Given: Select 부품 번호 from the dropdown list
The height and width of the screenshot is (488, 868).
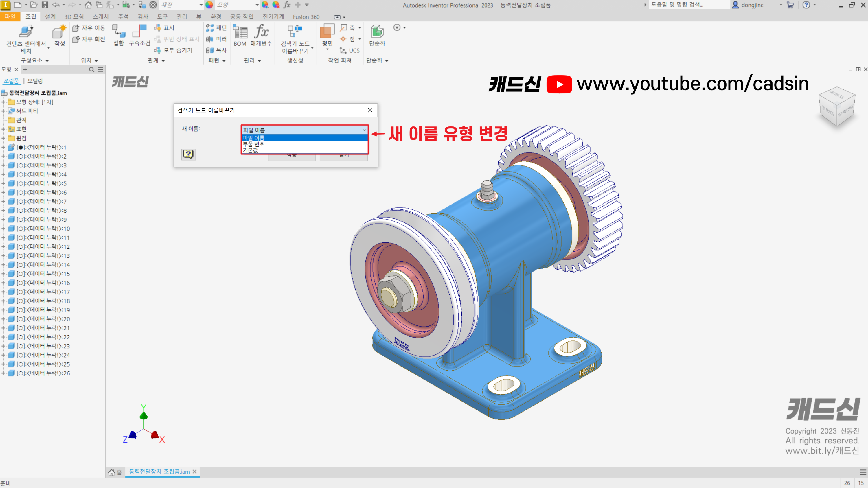Looking at the screenshot, I should pos(305,144).
